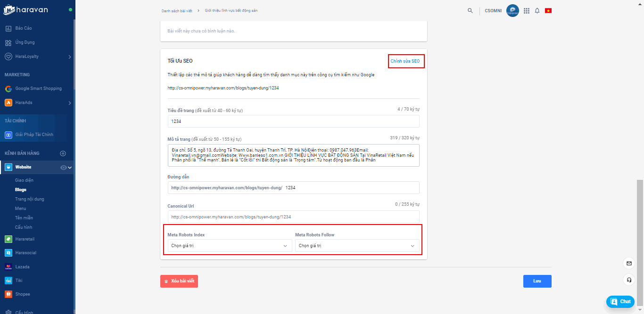This screenshot has height=314, width=644.
Task: Click the HaraLoyalty heart icon
Action: 8,56
